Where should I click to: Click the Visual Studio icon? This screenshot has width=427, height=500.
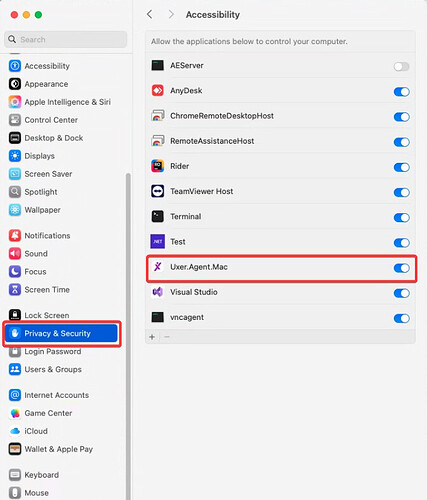158,292
